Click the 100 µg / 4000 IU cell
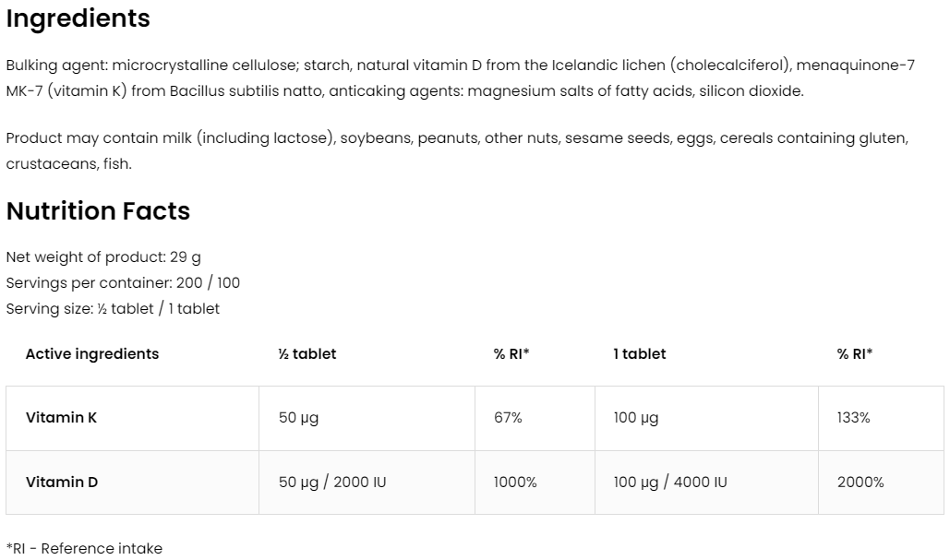 tap(670, 483)
